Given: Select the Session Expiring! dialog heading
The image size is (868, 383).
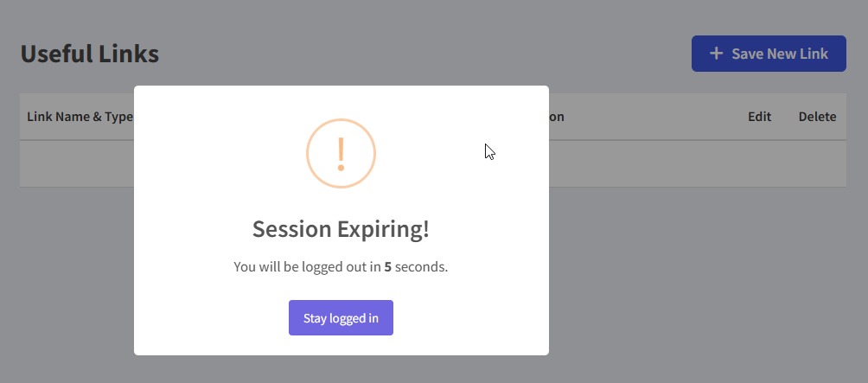Looking at the screenshot, I should pyautogui.click(x=341, y=228).
